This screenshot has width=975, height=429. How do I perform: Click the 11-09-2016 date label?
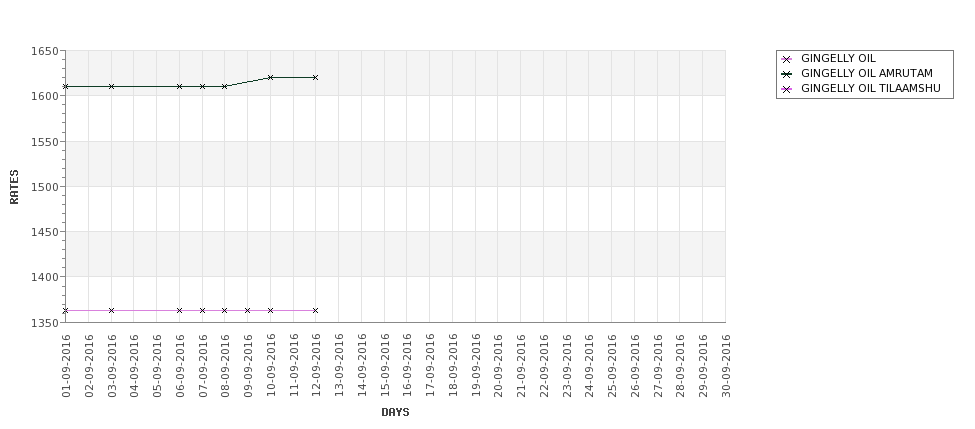click(293, 366)
